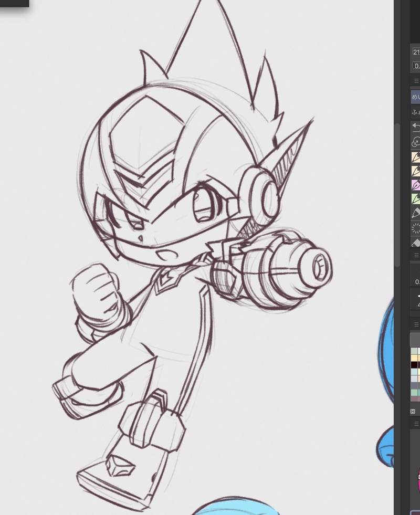Click the value field showing 0 below 21
The width and height of the screenshot is (420, 515).
[x=416, y=66]
